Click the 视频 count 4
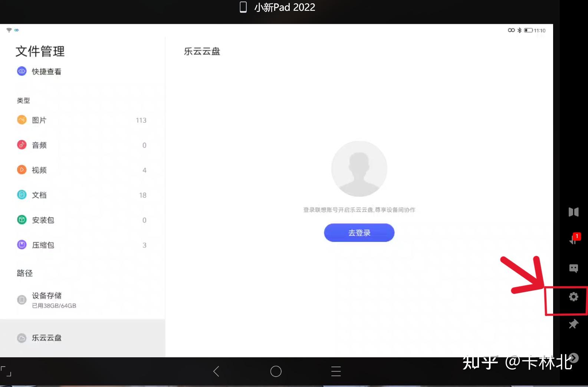Image resolution: width=588 pixels, height=387 pixels. click(x=144, y=170)
